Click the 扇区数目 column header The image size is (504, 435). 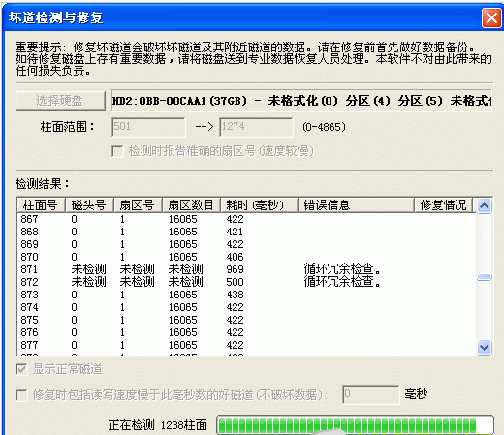point(191,205)
